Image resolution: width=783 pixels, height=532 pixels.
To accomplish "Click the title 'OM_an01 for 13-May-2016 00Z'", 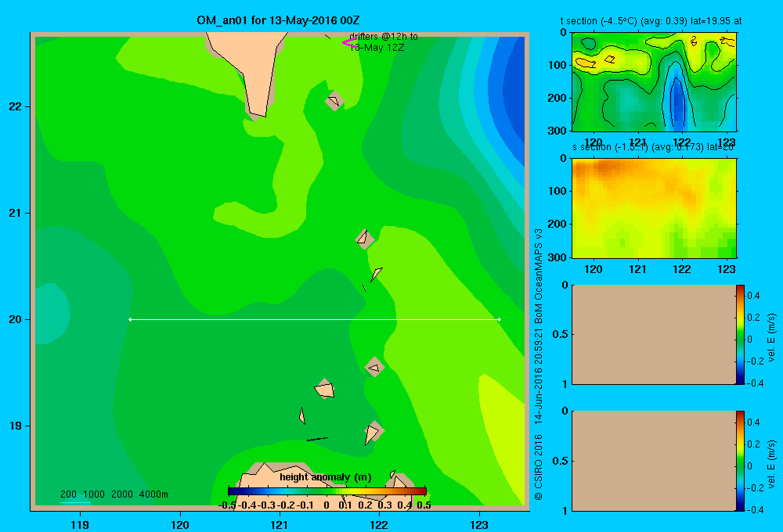I will (x=278, y=20).
